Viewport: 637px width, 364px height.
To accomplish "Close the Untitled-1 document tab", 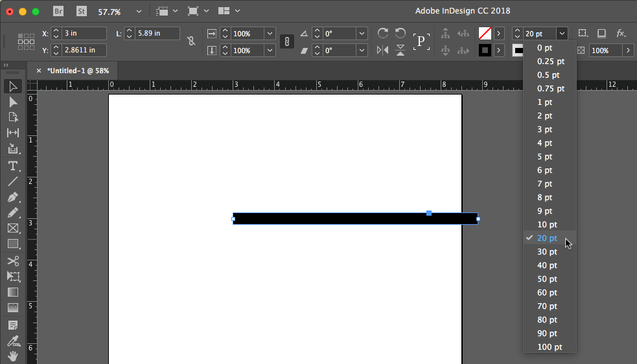I will [39, 71].
